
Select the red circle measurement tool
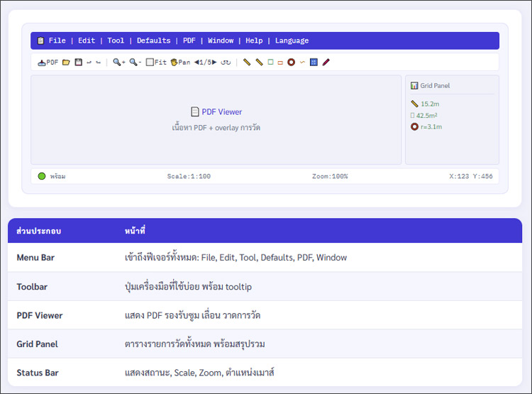291,62
